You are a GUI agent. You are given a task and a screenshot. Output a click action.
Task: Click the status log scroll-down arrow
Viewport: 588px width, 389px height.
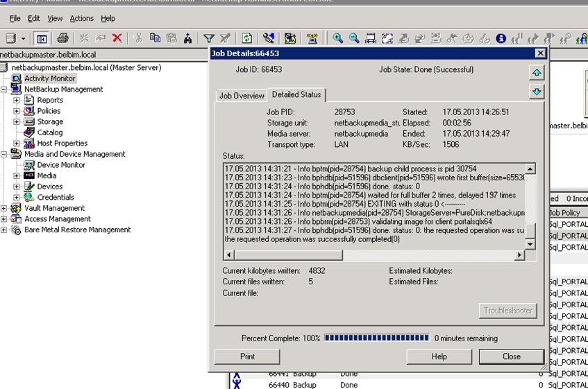click(x=530, y=244)
